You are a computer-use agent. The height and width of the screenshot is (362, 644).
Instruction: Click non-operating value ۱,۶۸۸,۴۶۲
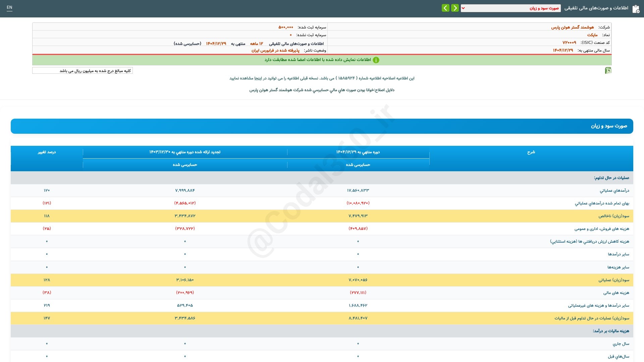pyautogui.click(x=358, y=305)
